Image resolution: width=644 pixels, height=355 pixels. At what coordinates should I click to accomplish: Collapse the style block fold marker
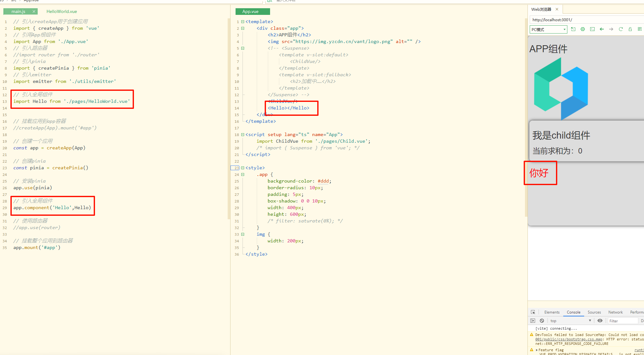click(x=243, y=168)
